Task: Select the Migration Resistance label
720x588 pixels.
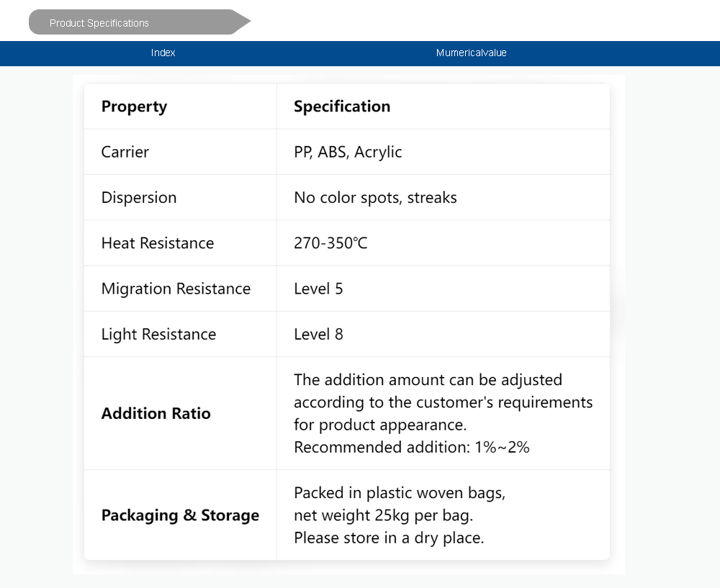Action: click(176, 289)
